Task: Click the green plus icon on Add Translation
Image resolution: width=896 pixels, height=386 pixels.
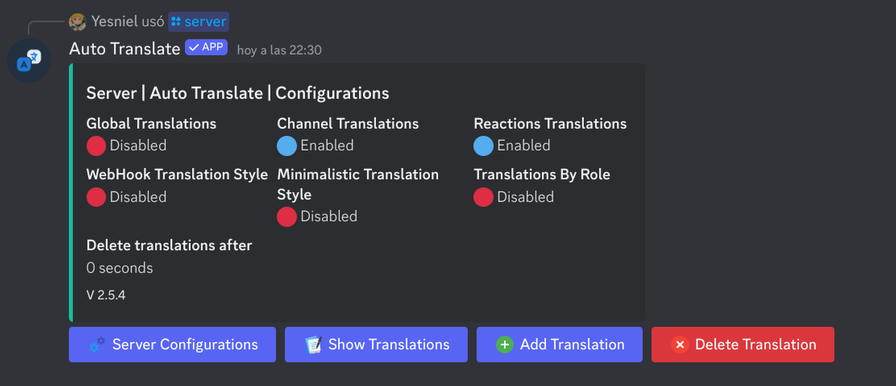Action: [505, 344]
